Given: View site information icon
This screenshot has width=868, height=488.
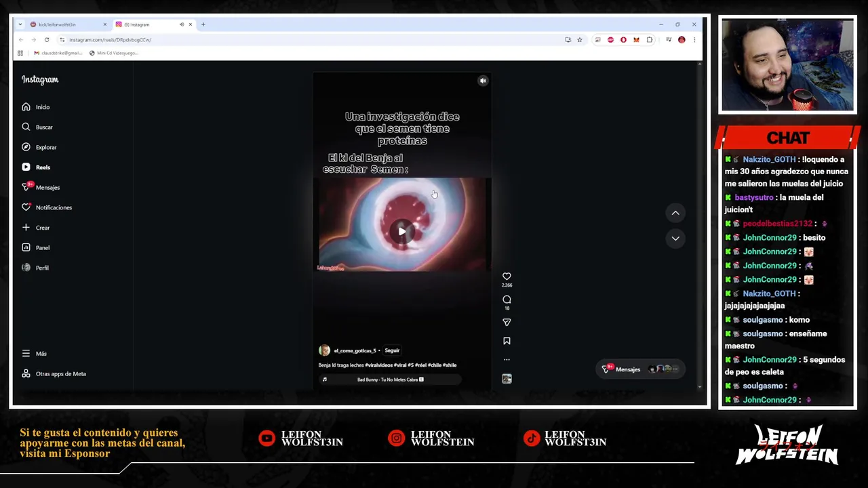Looking at the screenshot, I should [62, 40].
